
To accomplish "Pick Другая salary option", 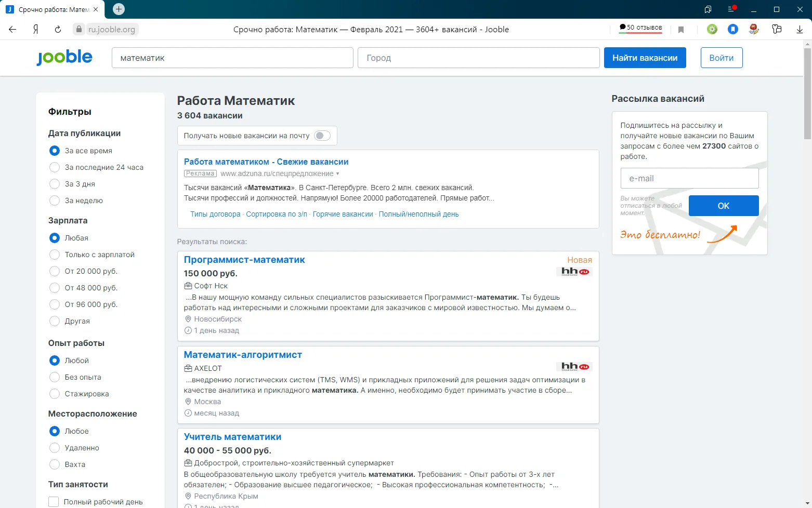I will (55, 321).
